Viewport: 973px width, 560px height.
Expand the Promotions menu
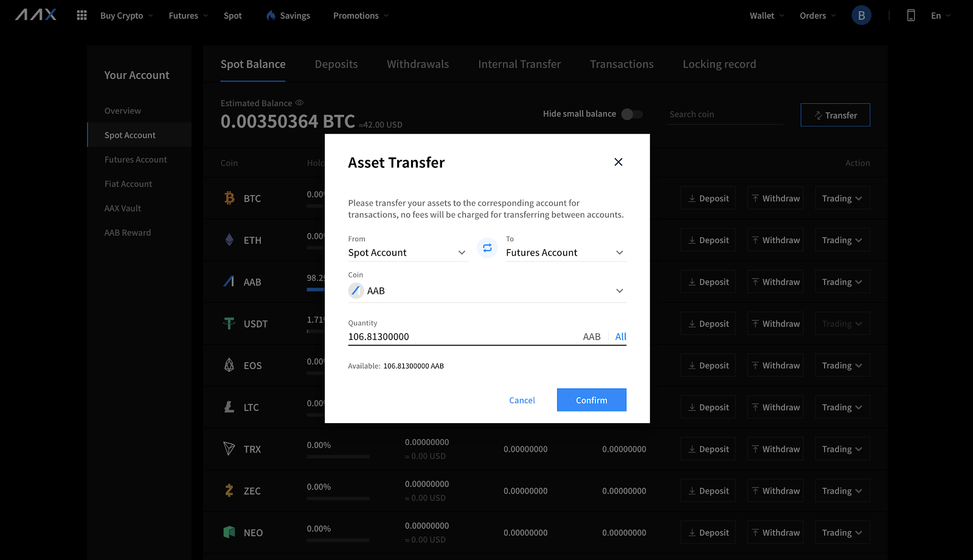(x=361, y=15)
